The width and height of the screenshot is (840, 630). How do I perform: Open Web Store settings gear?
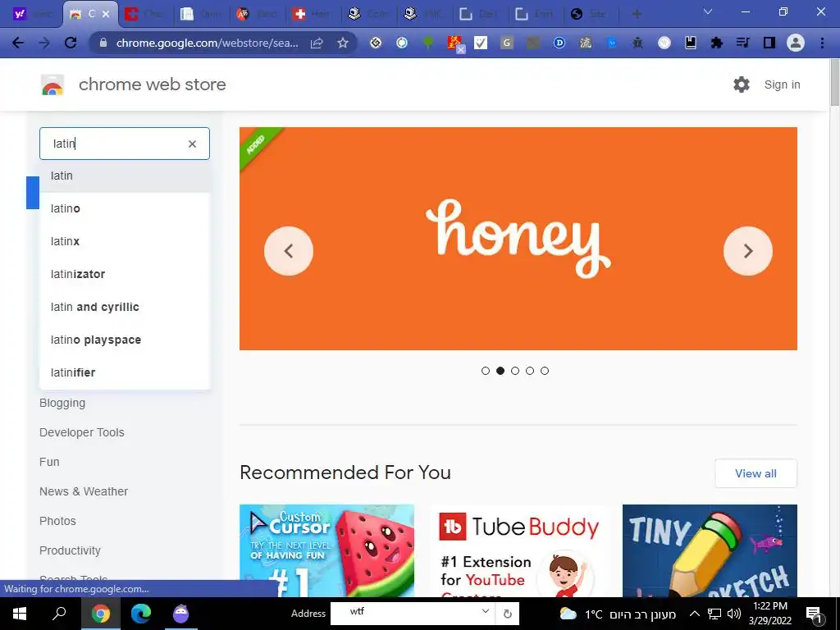742,84
